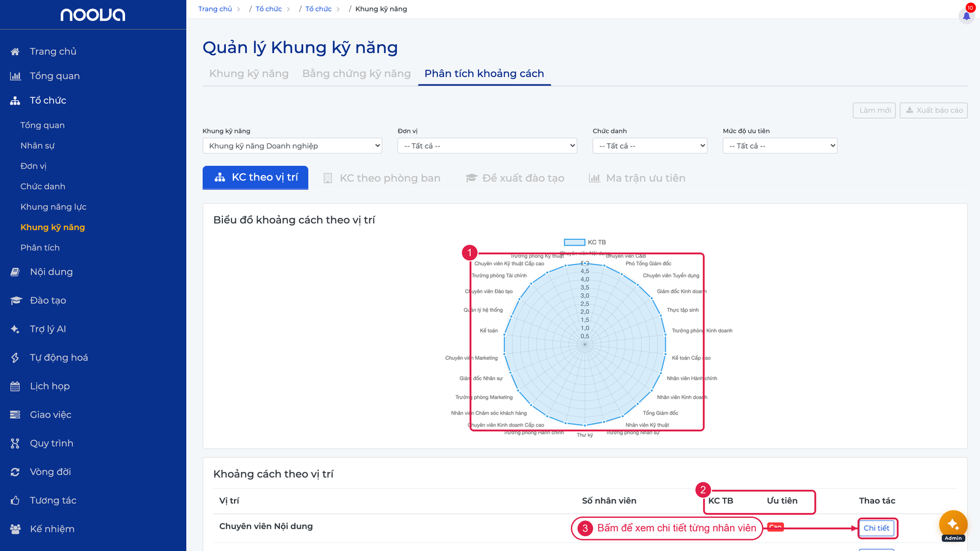Viewport: 980px width, 551px height.
Task: Click Chi tiết for Chuyên viên Nội dung
Action: pos(876,528)
